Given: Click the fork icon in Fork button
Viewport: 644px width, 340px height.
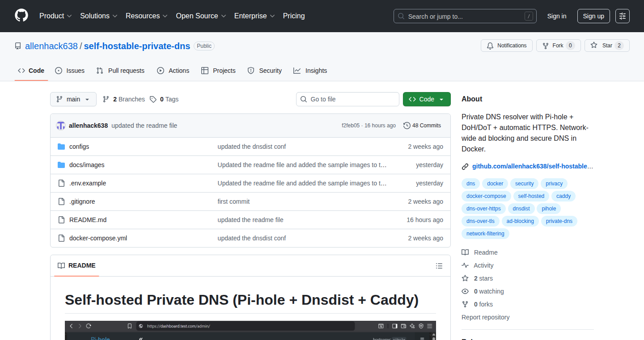Looking at the screenshot, I should coord(546,46).
